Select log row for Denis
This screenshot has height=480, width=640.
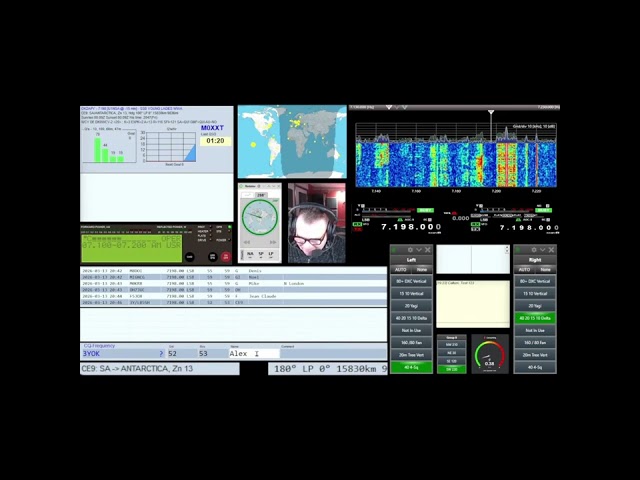point(233,271)
